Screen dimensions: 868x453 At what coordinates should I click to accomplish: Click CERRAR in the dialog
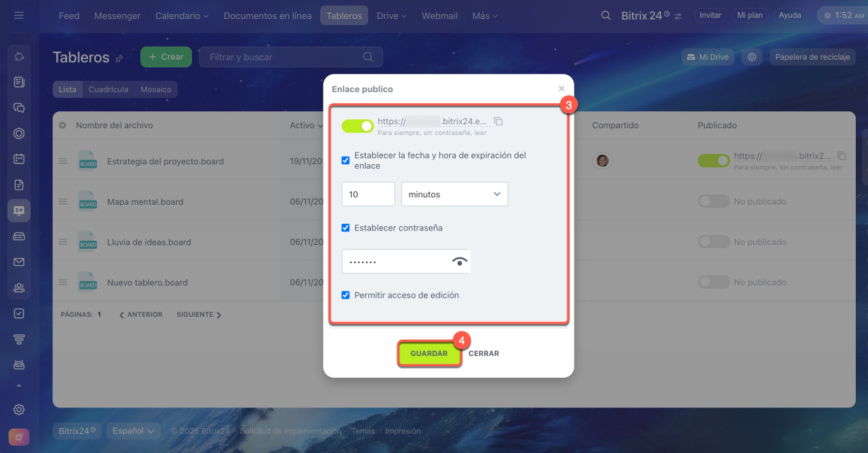[x=484, y=353]
